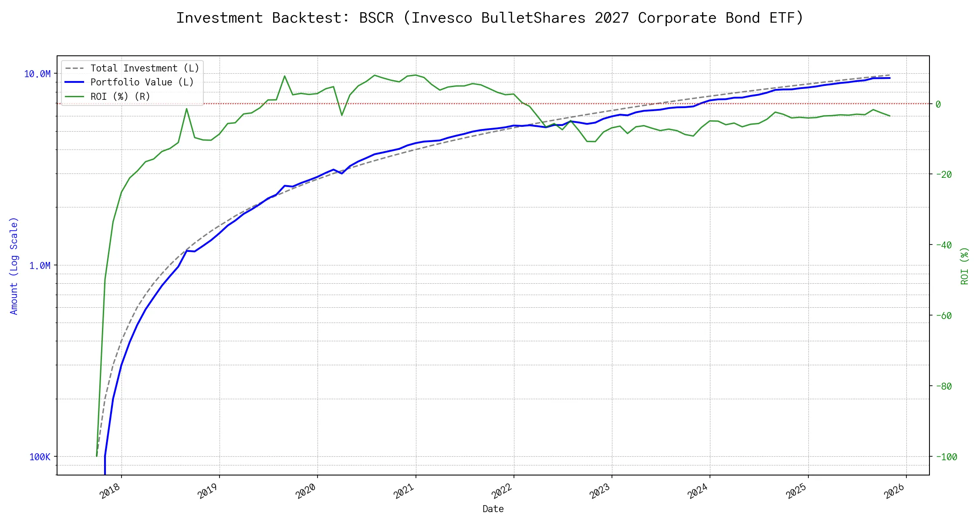Click the Portfolio Value legend entry
This screenshot has width=980, height=523.
142,82
